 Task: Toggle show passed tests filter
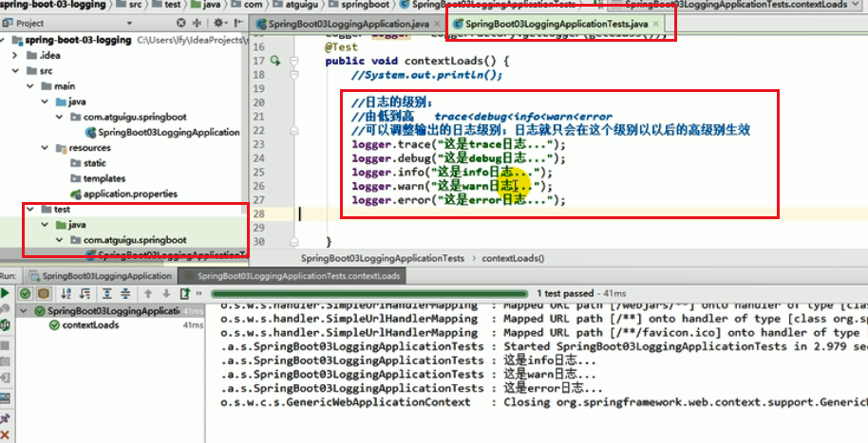[x=25, y=293]
